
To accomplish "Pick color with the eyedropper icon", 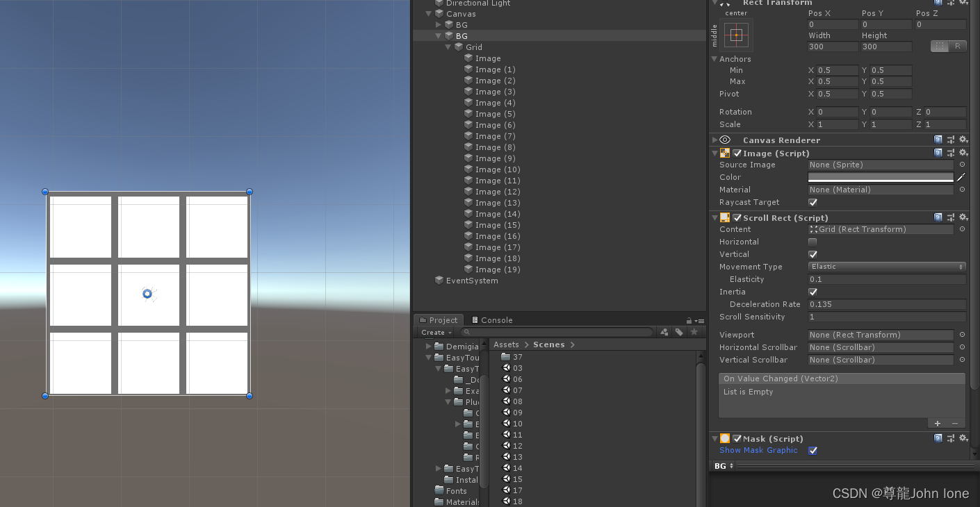I will click(x=961, y=177).
